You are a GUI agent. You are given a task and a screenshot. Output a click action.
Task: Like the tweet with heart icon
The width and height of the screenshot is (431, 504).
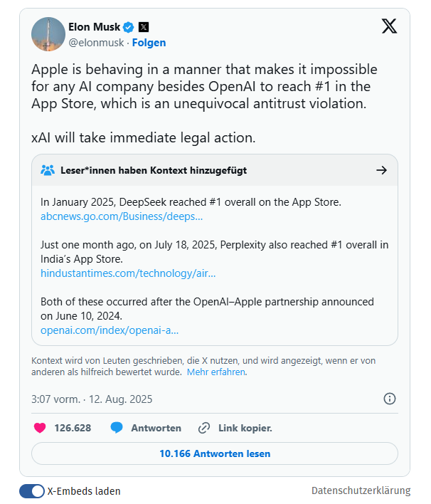pos(40,428)
